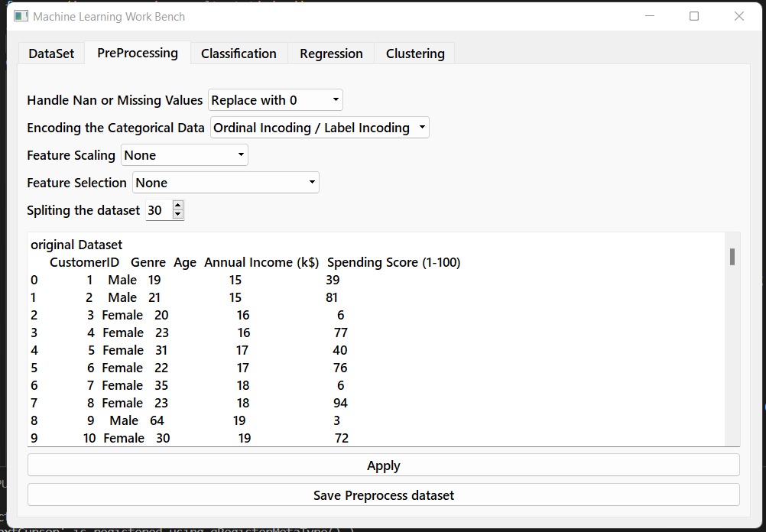Decrease dataset split value with down arrow

coord(178,215)
